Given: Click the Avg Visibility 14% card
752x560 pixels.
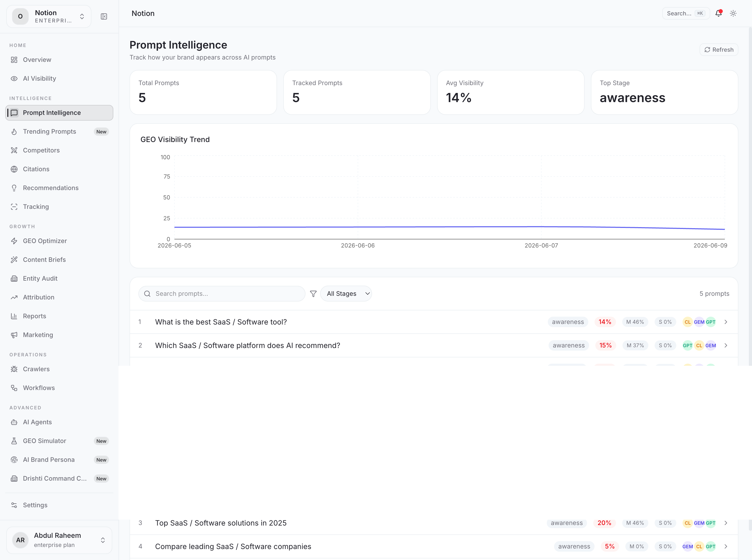Looking at the screenshot, I should tap(510, 92).
